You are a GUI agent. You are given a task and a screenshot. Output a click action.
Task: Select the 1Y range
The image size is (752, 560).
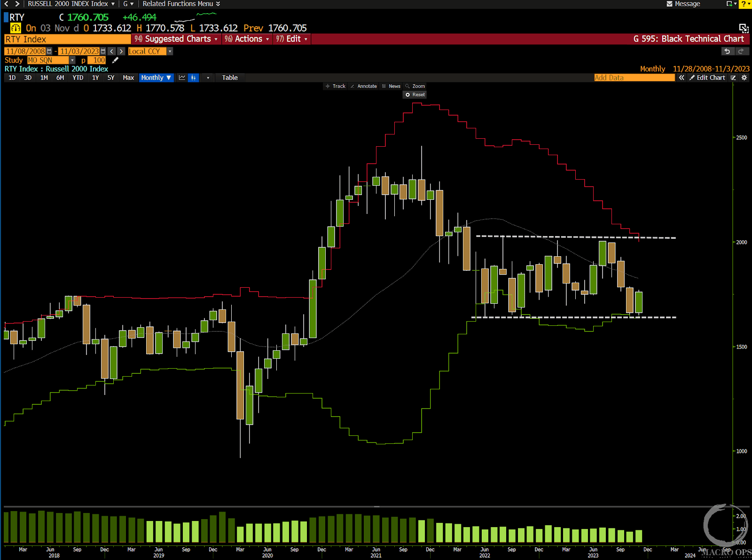point(95,78)
